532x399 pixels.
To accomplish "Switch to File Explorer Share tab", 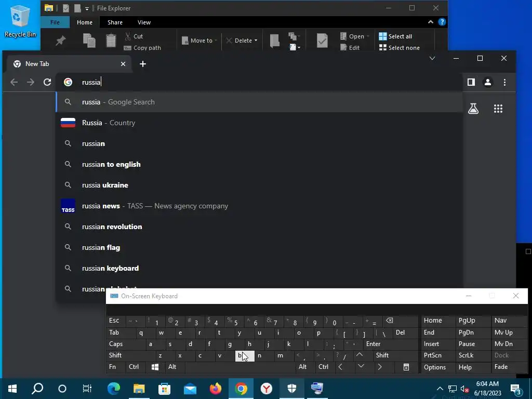I will pyautogui.click(x=115, y=22).
